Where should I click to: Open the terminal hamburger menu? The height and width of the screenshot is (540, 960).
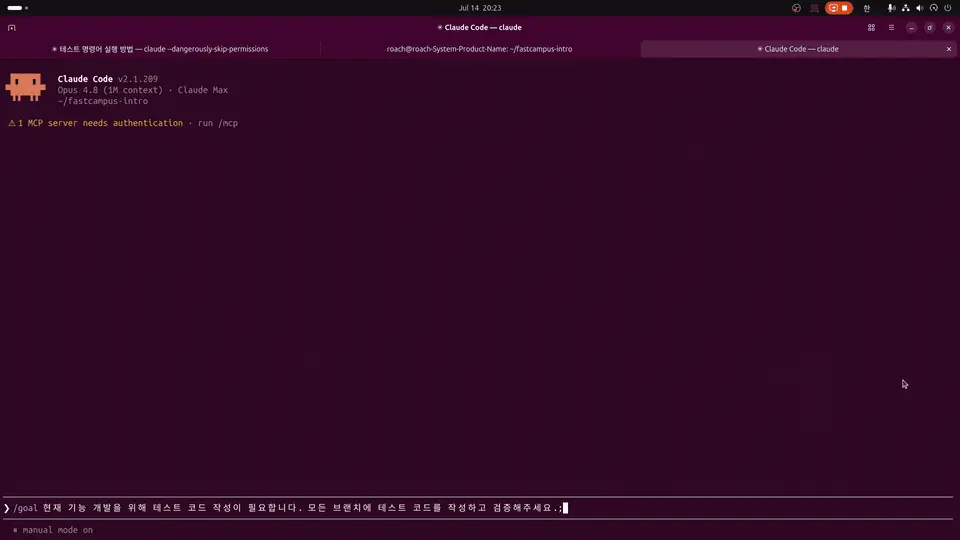click(x=891, y=28)
